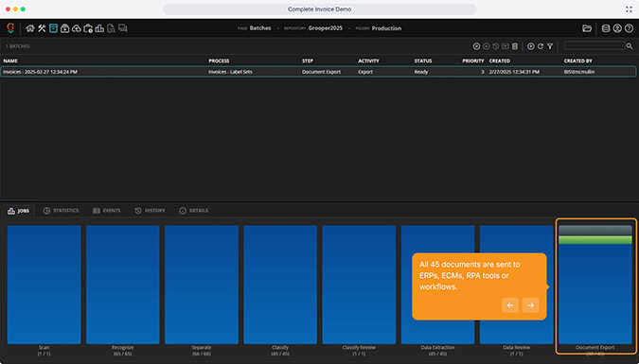The image size is (639, 364).
Task: Click the 'Document Export' step cell
Action: click(x=321, y=72)
